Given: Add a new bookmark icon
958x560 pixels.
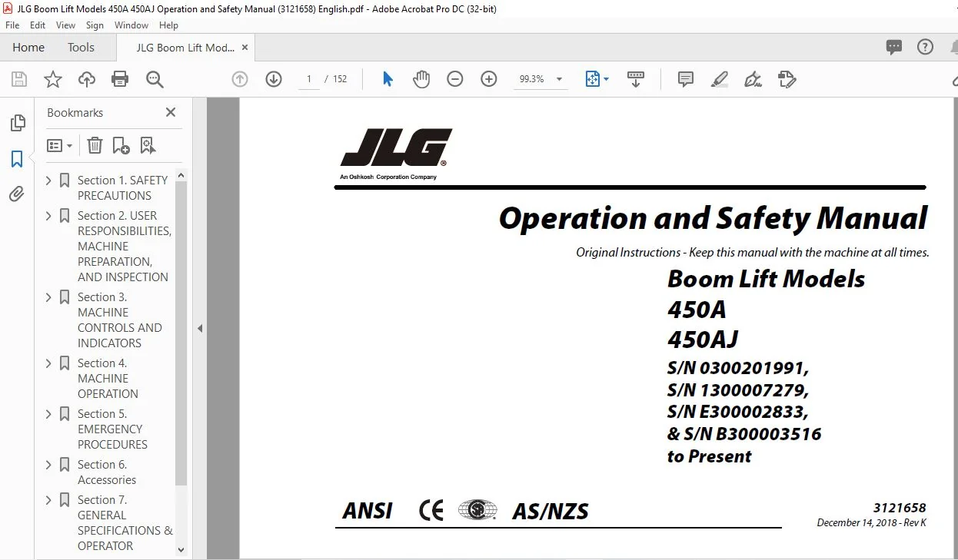Looking at the screenshot, I should (x=121, y=145).
